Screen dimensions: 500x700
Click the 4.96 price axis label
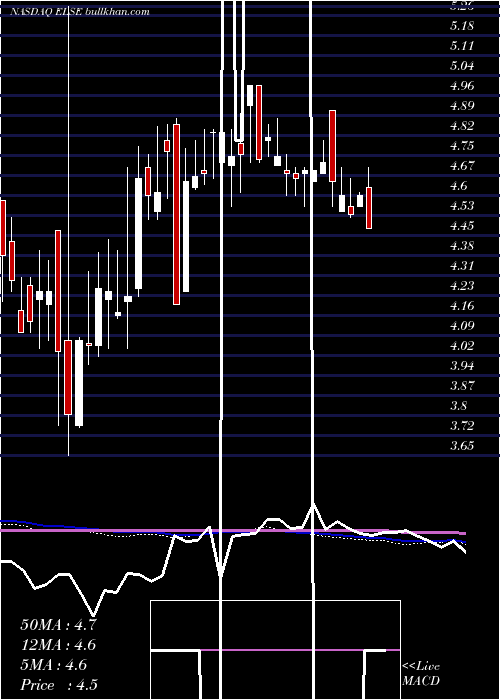[x=462, y=86]
